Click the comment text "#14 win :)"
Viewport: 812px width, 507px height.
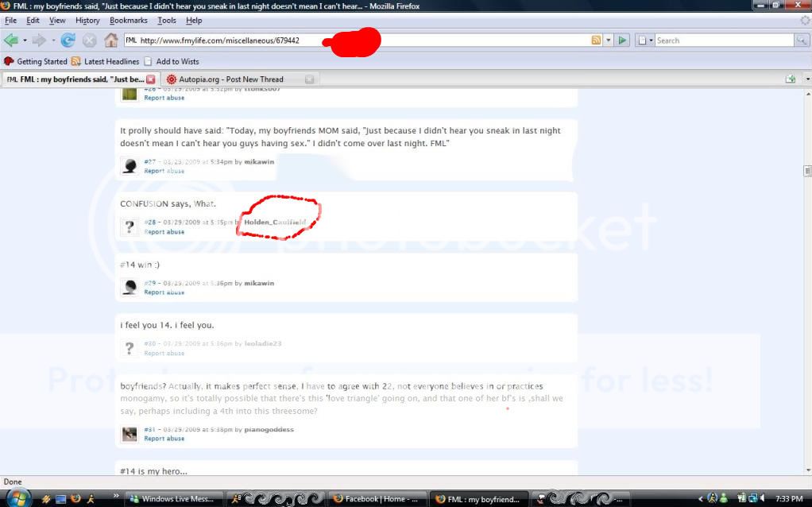coord(140,265)
